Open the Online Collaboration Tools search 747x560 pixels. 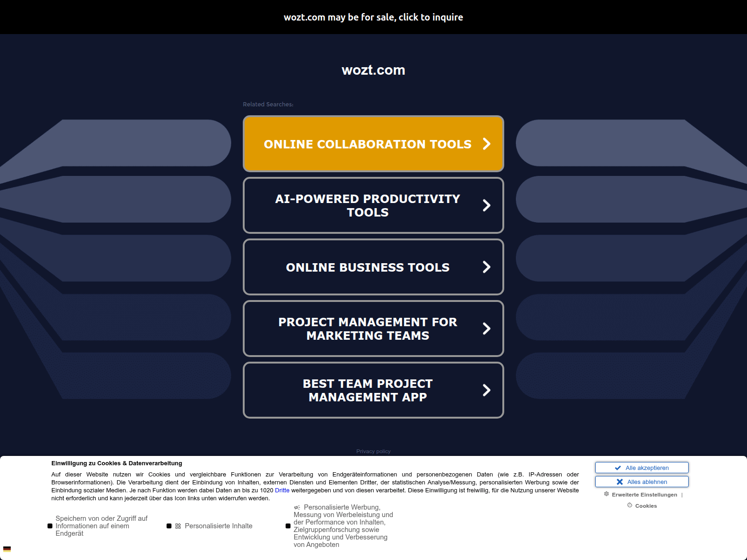(x=373, y=144)
